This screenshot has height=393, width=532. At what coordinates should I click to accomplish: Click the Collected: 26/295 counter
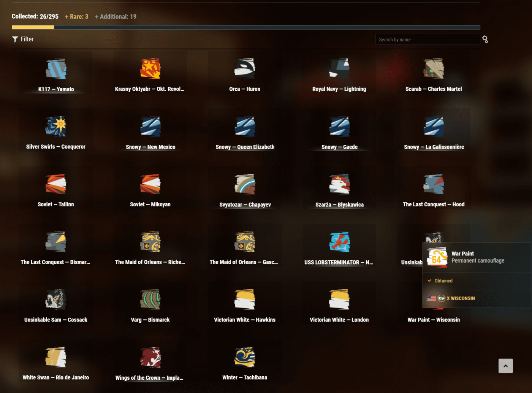(x=35, y=16)
